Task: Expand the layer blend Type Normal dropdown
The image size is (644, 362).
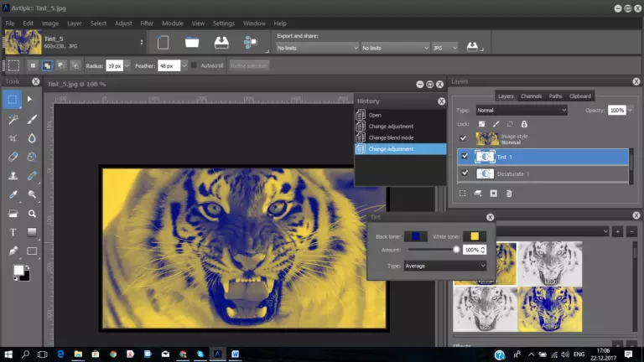Action: pos(521,110)
